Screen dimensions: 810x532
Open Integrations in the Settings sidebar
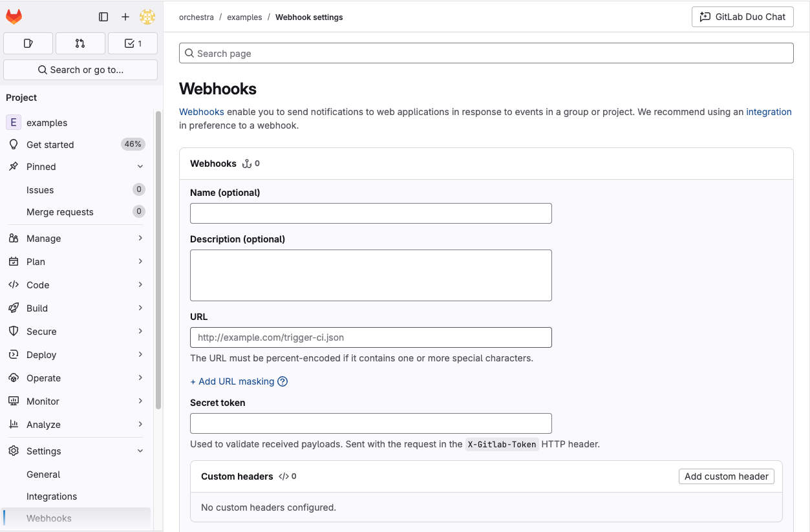pyautogui.click(x=52, y=496)
